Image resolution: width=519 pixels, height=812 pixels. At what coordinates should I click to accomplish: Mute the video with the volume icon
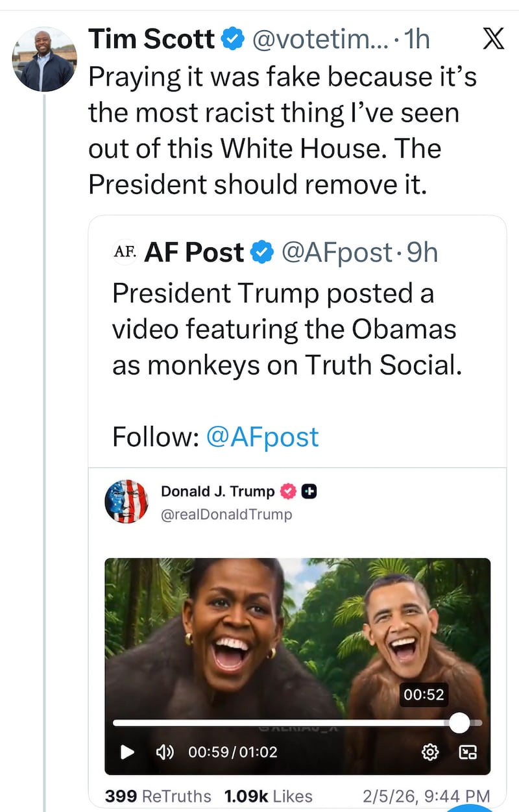tap(164, 752)
